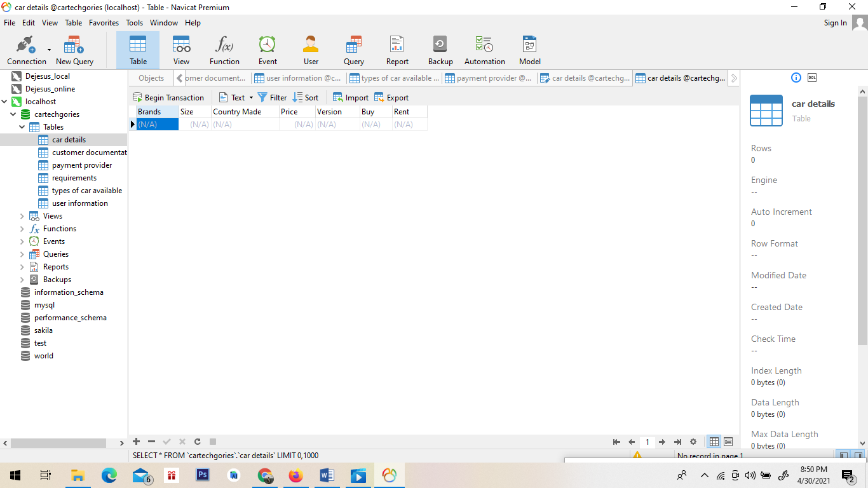Show the DDL panel view

pyautogui.click(x=812, y=78)
